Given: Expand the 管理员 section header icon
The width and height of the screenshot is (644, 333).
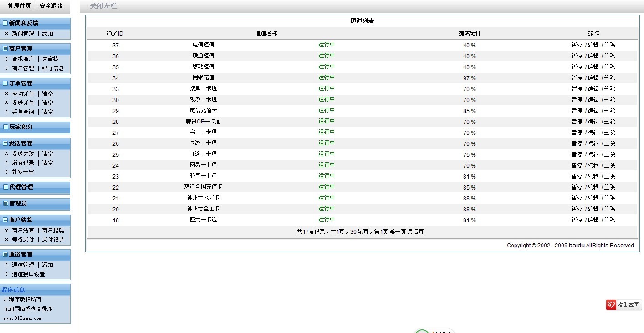Looking at the screenshot, I should click(x=5, y=203).
